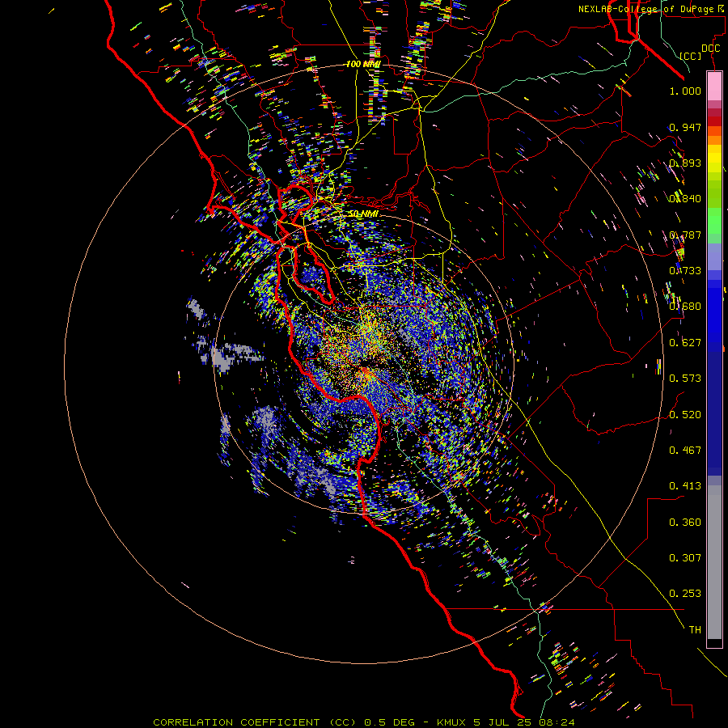The width and height of the screenshot is (728, 728).
Task: Pick the pink segment atop the color bar
Action: (x=714, y=87)
